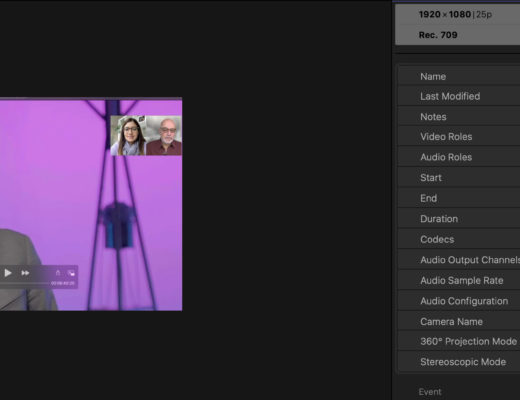Select the Camera Name field row
The height and width of the screenshot is (400, 520).
pos(459,322)
